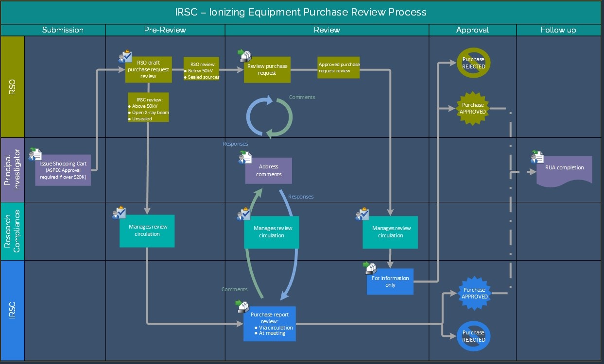604x364 pixels.
Task: Click the checkmark icon on Pre-Review Manages review circulation
Action: click(119, 213)
